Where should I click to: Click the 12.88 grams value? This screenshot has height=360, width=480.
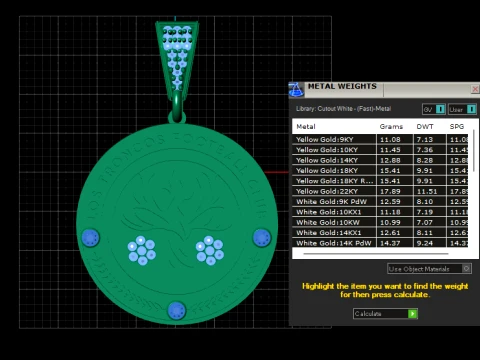390,160
